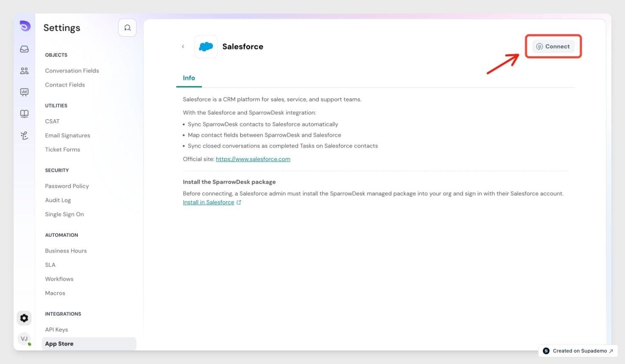Click the INTEGRATIONS section label

[x=63, y=314]
